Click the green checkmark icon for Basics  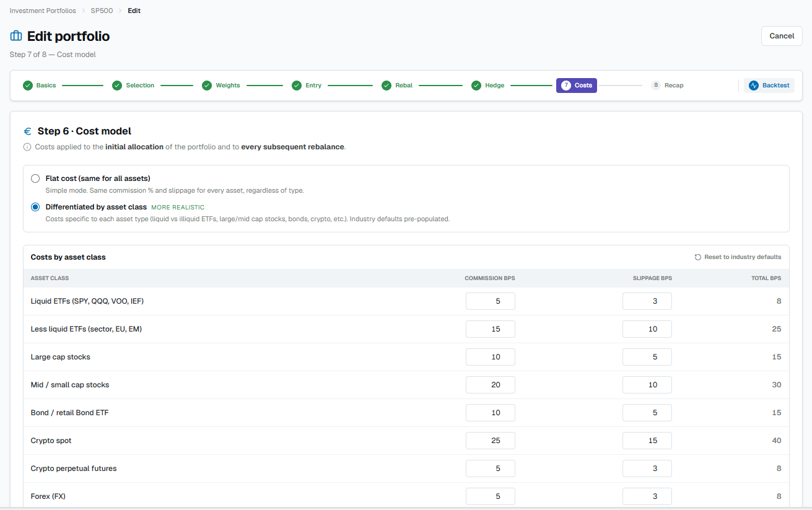pos(27,86)
